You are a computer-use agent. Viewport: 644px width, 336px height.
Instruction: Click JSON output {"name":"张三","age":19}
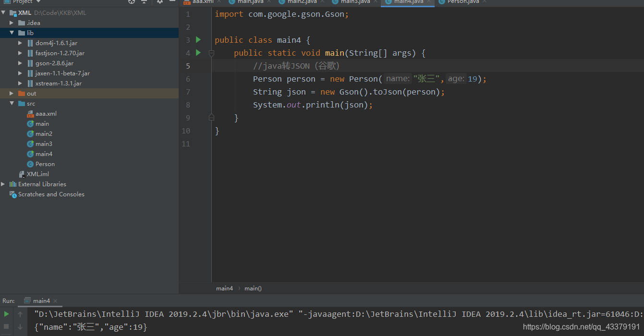91,327
